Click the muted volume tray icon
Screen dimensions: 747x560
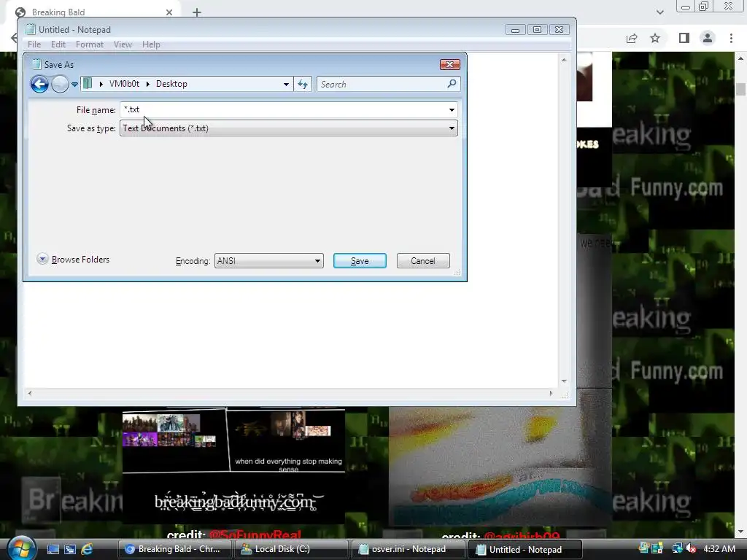691,548
